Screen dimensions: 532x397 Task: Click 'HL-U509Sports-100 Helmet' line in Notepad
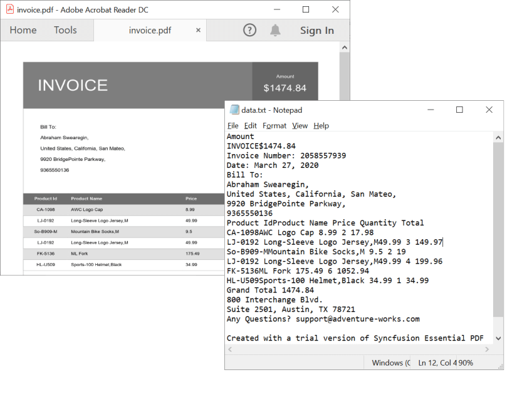click(x=328, y=281)
